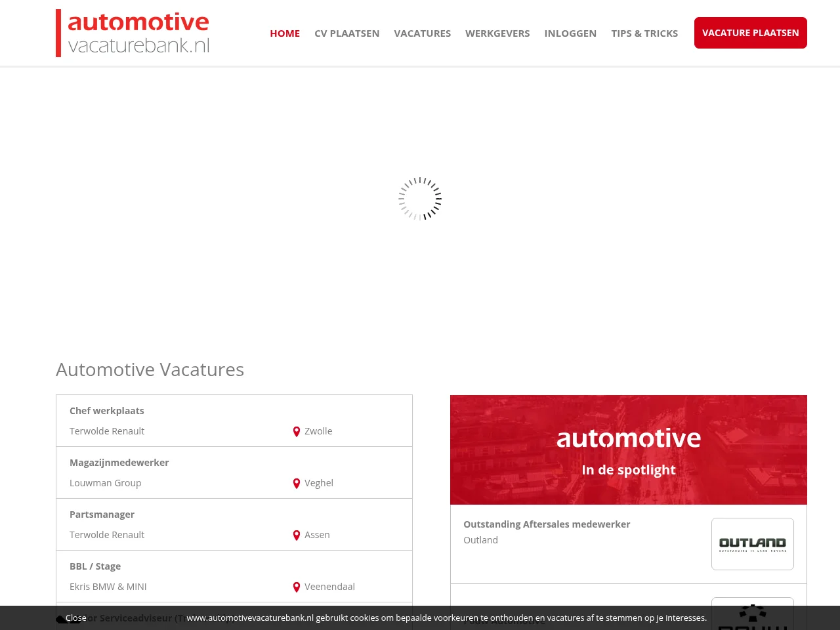Click the Zwolle location text

coord(318,431)
